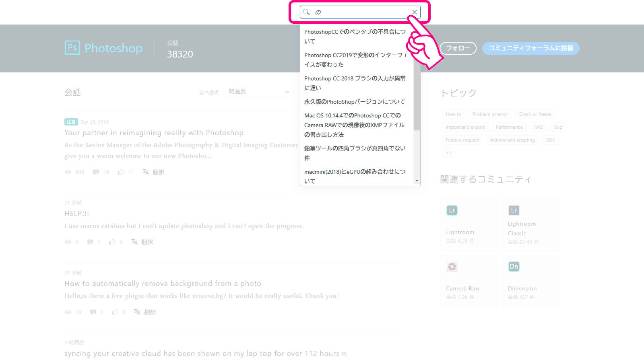This screenshot has height=362, width=644.
Task: Select suggestion Photoshop CC2019で変形のインターフェイスが変わった
Action: (357, 60)
